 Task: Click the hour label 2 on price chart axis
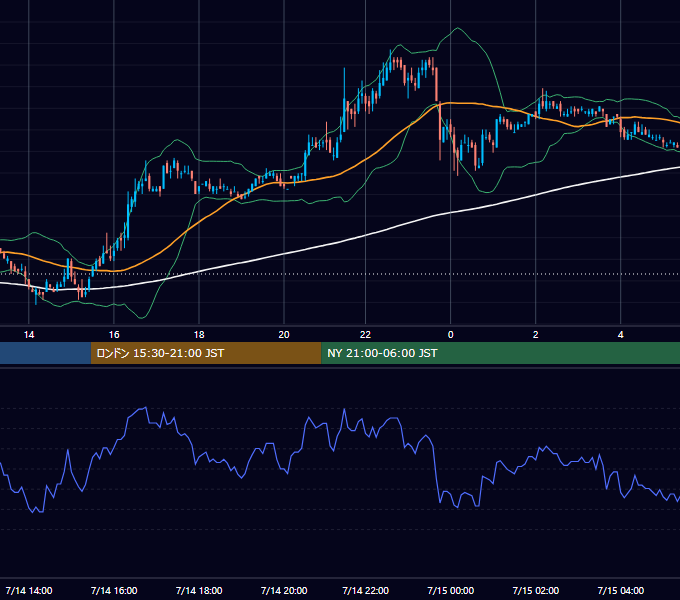[535, 335]
